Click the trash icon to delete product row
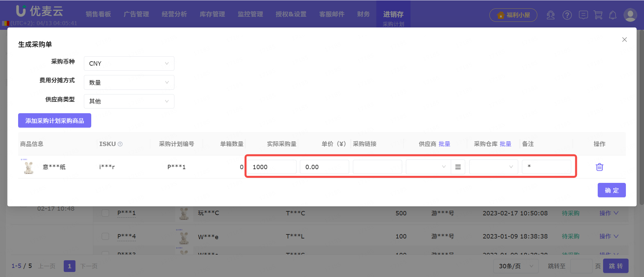644x277 pixels. [x=599, y=167]
